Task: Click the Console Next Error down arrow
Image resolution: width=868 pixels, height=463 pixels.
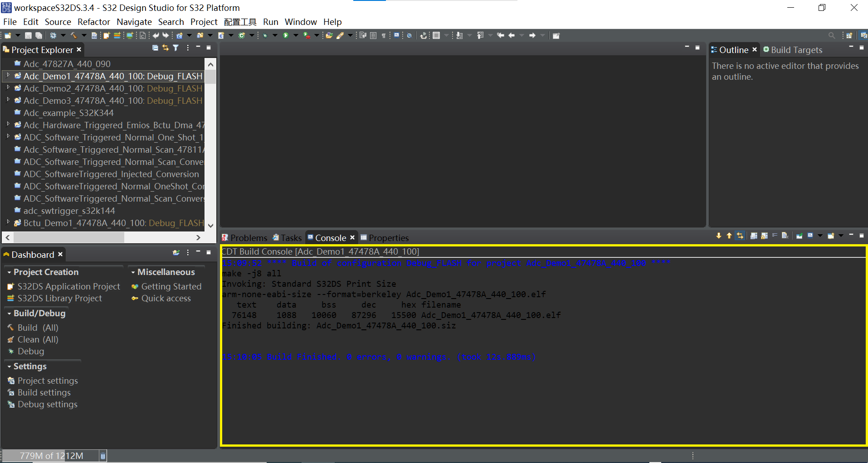Action: [x=719, y=236]
